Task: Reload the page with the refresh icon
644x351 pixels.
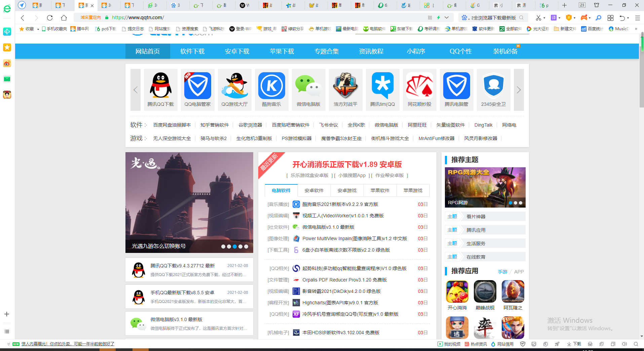Action: click(50, 18)
